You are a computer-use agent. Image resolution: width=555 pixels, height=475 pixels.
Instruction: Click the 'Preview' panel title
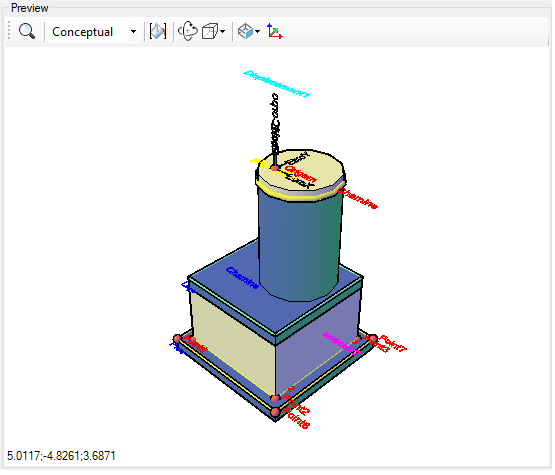[x=30, y=8]
